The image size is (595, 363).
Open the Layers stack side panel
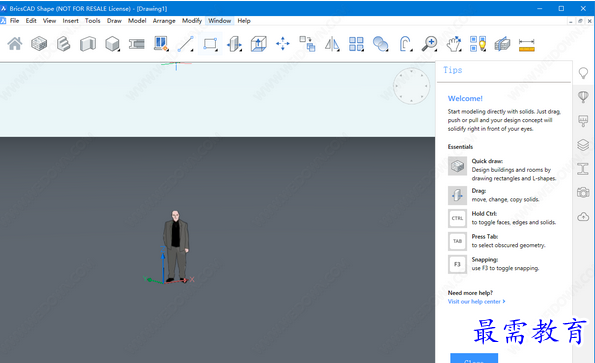583,145
